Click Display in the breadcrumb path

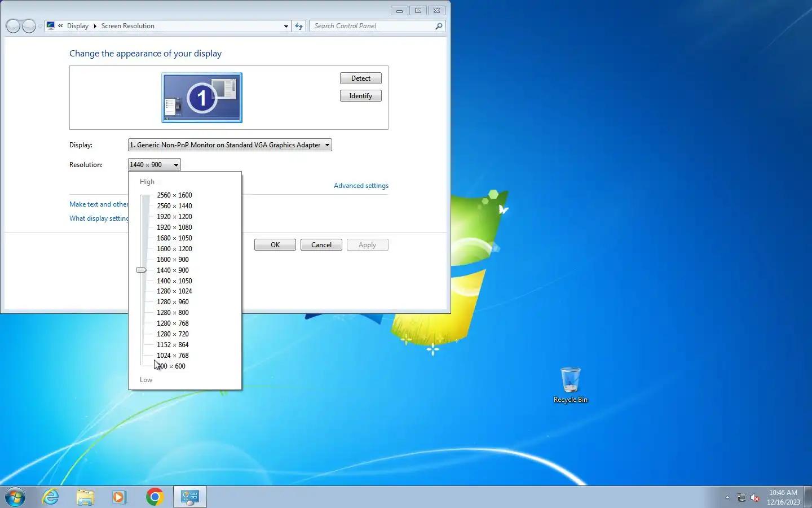pyautogui.click(x=78, y=26)
